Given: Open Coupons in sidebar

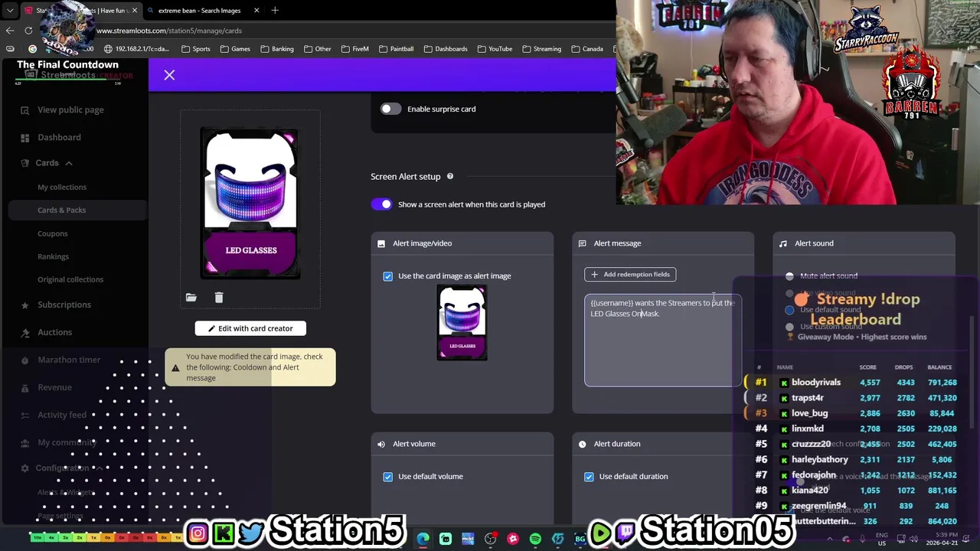Looking at the screenshot, I should 53,234.
